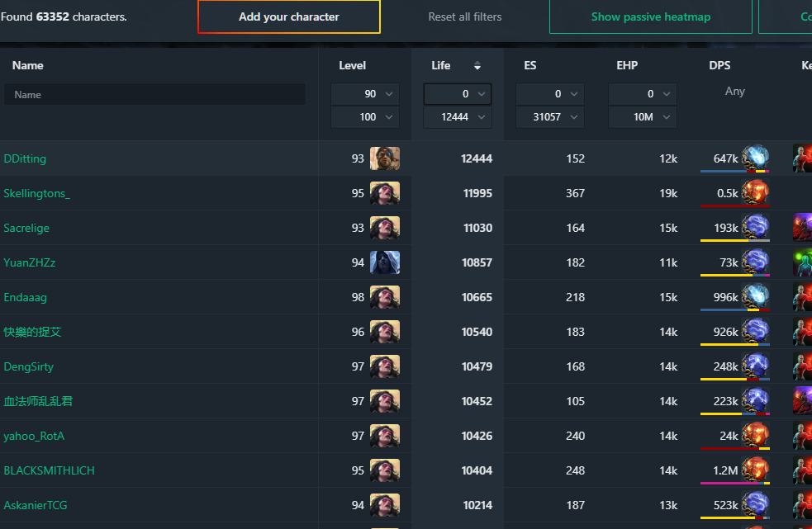
Task: Click the skill gem icon beside 926k DPS
Action: tap(755, 330)
